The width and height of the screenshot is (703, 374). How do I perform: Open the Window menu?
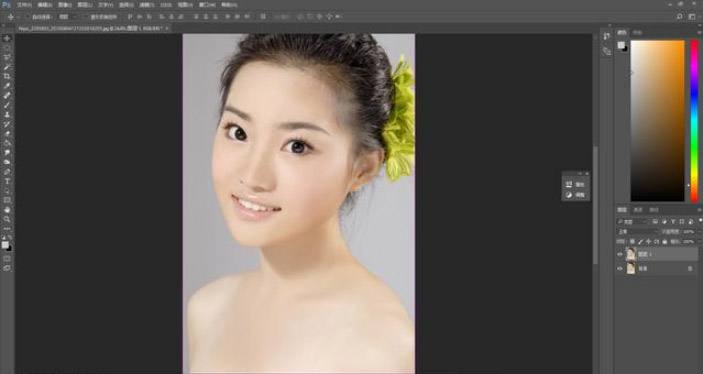tap(207, 4)
